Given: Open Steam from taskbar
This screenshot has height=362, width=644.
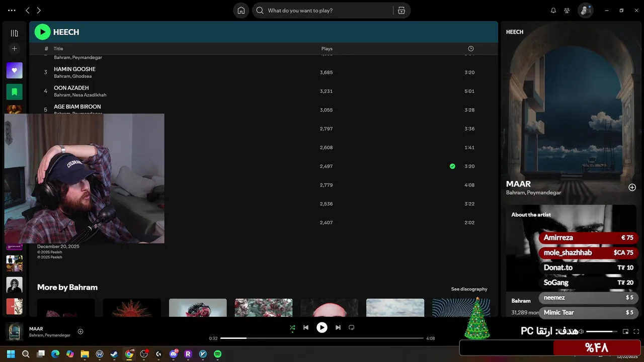Looking at the screenshot, I should [x=114, y=354].
